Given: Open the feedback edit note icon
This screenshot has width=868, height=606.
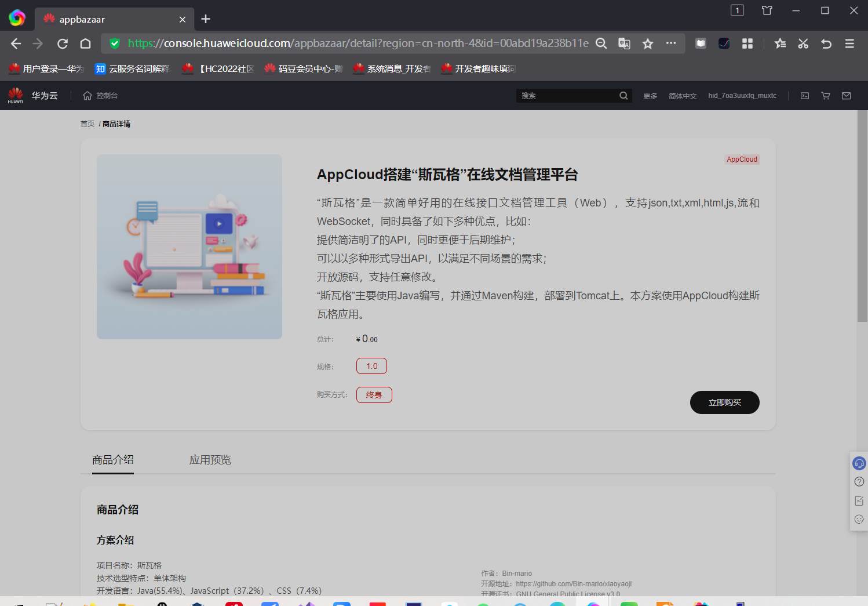Looking at the screenshot, I should point(859,500).
